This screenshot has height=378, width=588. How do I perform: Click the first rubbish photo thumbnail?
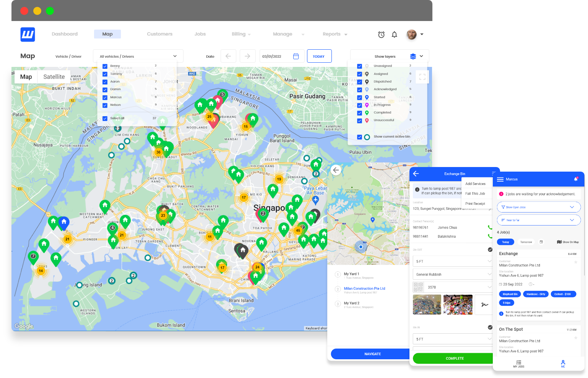pos(427,305)
